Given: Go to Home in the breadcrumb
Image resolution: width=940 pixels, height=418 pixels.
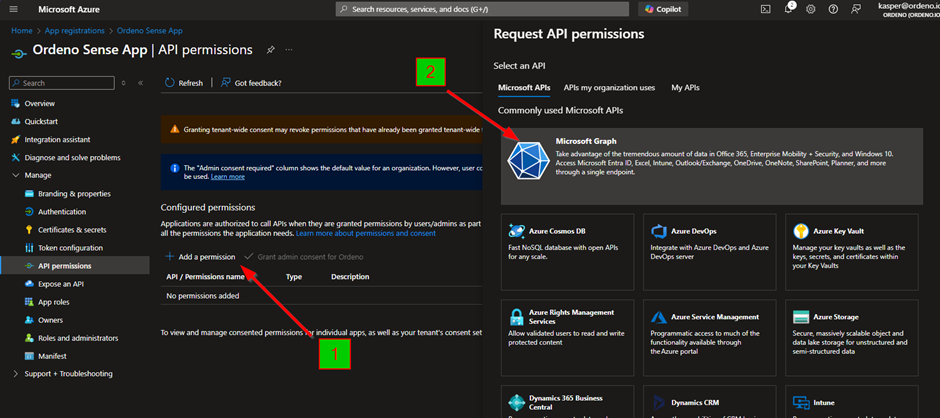Looking at the screenshot, I should pyautogui.click(x=22, y=31).
